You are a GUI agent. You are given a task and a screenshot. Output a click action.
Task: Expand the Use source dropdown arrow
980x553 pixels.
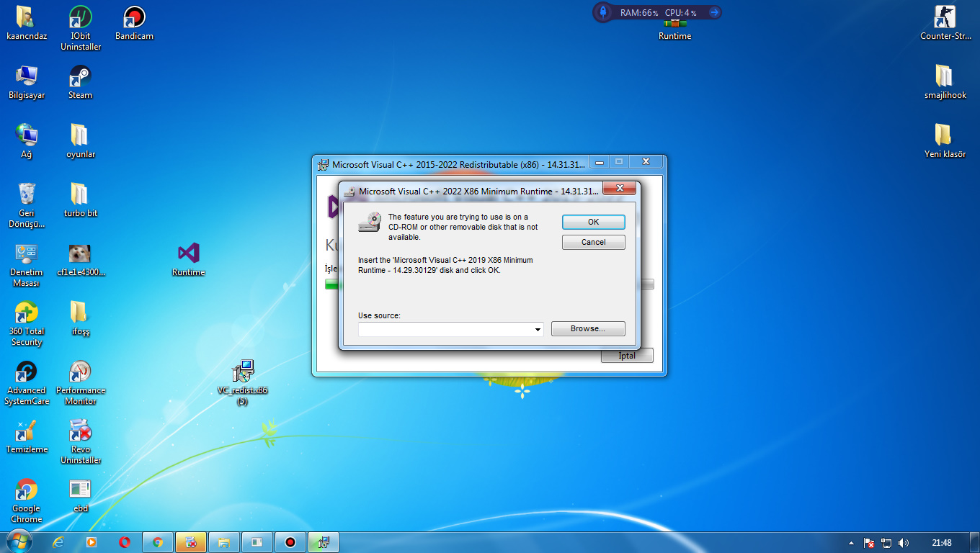538,329
